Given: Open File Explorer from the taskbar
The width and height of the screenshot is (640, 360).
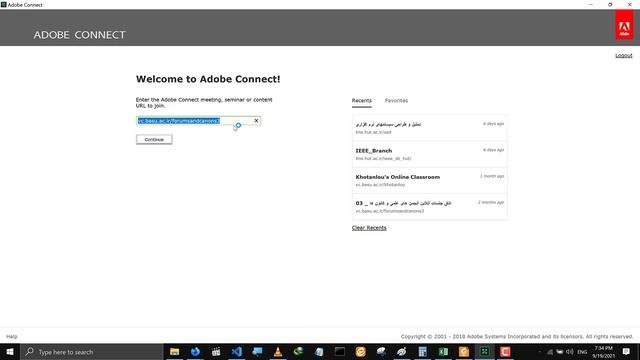Looking at the screenshot, I should coord(175,351).
